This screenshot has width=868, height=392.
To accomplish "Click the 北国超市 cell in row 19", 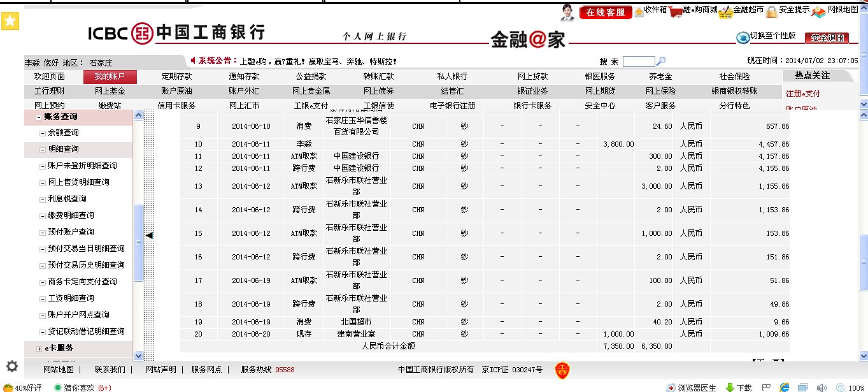I will point(356,322).
